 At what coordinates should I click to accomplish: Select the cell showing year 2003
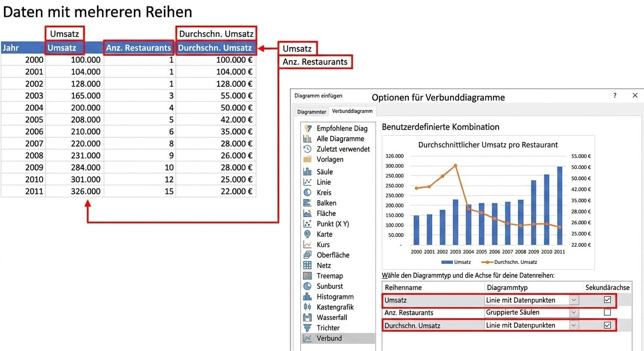(23, 96)
